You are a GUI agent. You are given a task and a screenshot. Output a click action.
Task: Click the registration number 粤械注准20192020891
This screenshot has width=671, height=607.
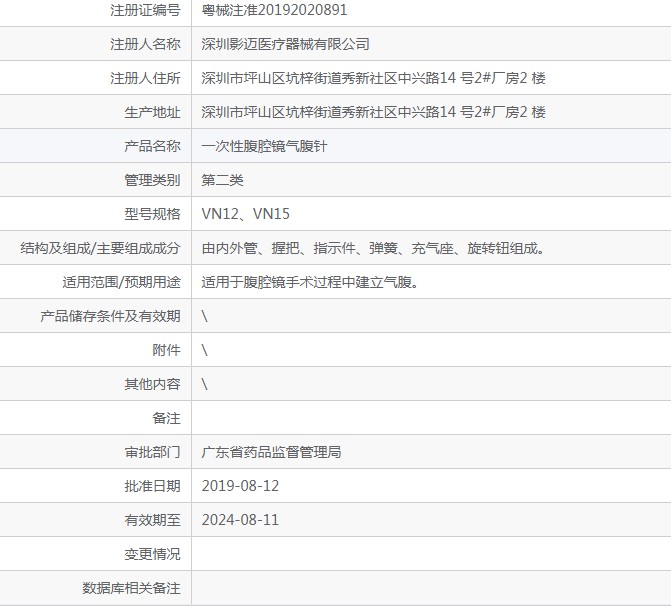click(275, 10)
